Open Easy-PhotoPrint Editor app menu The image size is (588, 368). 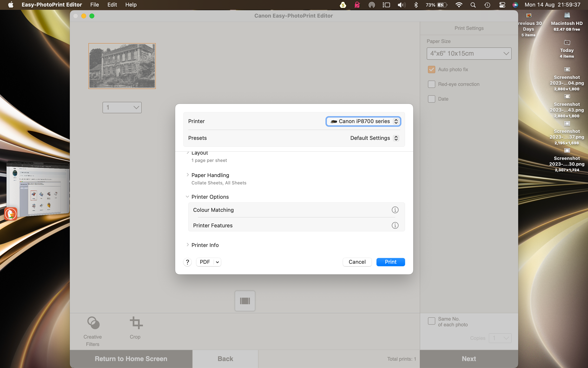(x=52, y=5)
